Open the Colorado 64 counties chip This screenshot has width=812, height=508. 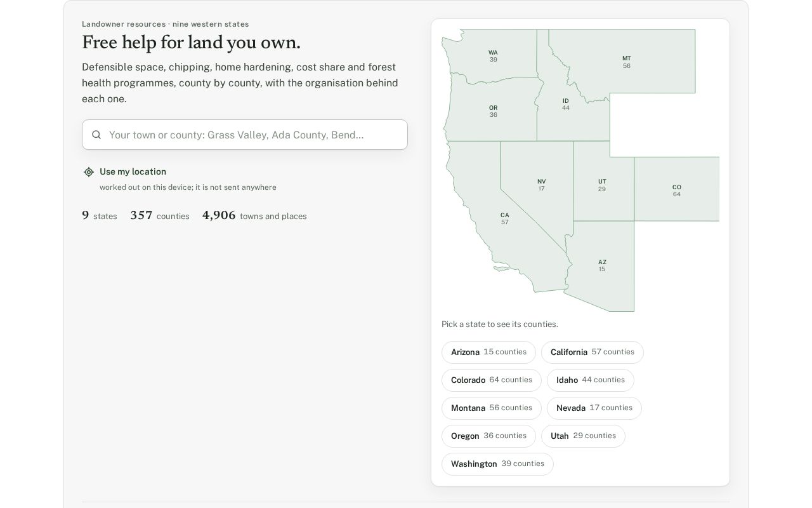click(492, 380)
